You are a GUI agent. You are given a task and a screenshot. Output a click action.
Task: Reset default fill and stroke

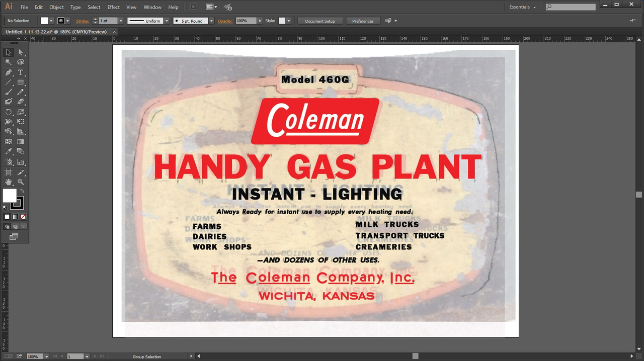click(x=5, y=207)
